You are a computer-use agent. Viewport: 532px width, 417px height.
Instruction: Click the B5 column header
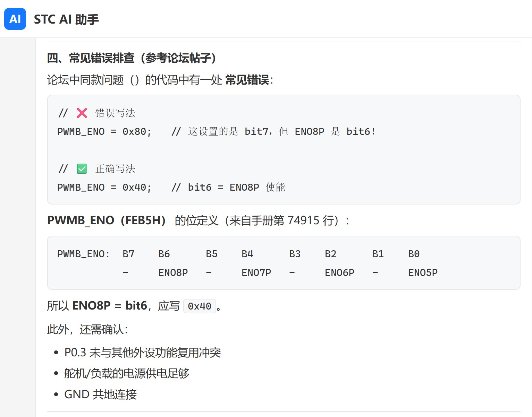point(212,254)
